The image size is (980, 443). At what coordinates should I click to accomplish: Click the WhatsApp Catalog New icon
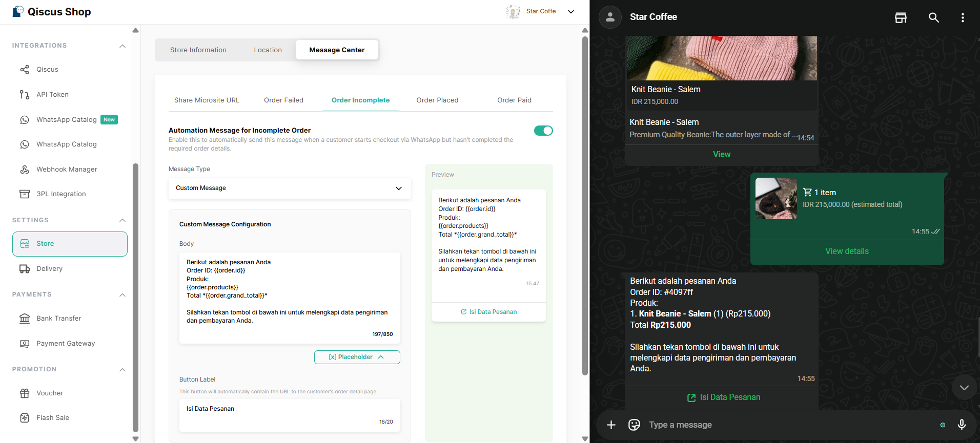[x=25, y=120]
